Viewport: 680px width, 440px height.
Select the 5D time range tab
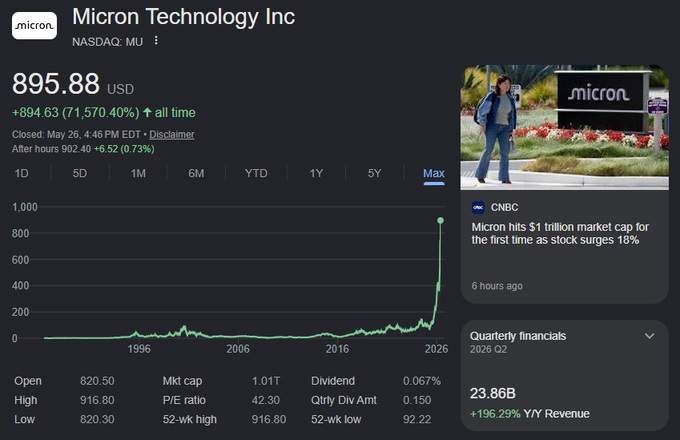80,173
